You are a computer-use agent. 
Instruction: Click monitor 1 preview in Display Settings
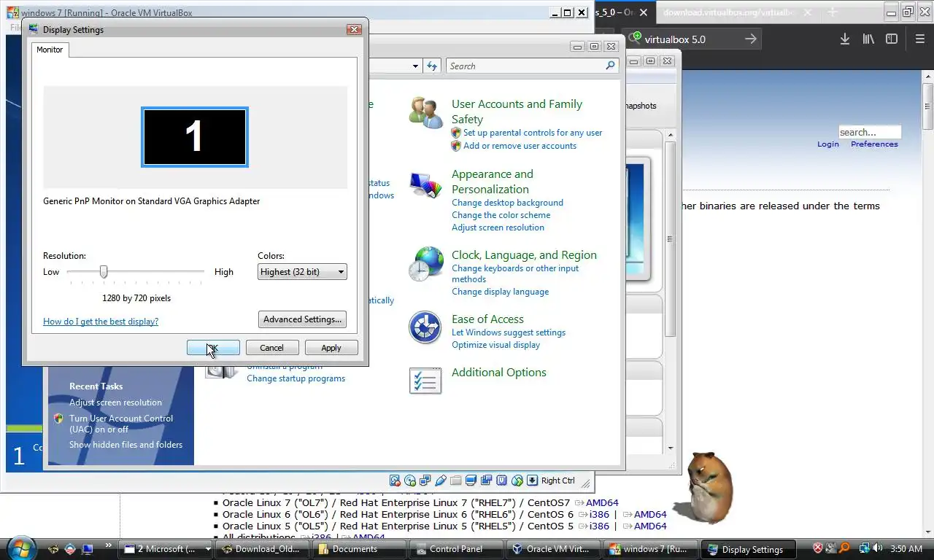tap(195, 137)
